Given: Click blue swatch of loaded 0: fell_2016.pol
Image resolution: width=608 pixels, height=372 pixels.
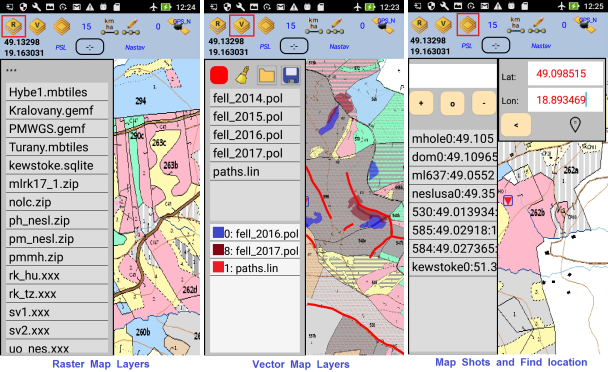Looking at the screenshot, I should (x=218, y=232).
